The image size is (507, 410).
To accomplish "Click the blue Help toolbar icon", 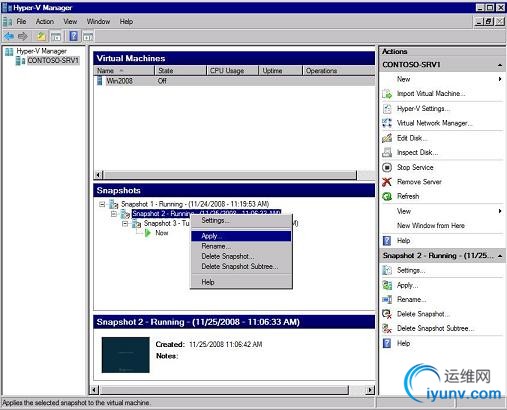I will click(x=73, y=36).
